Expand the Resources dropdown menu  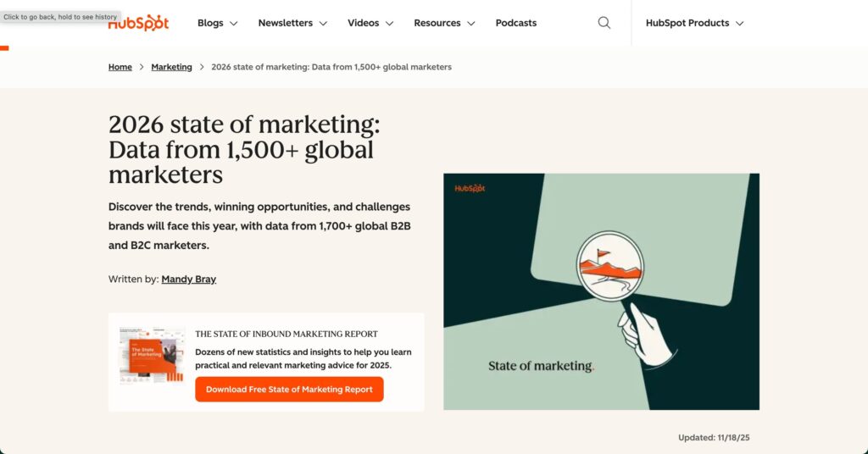[x=444, y=23]
